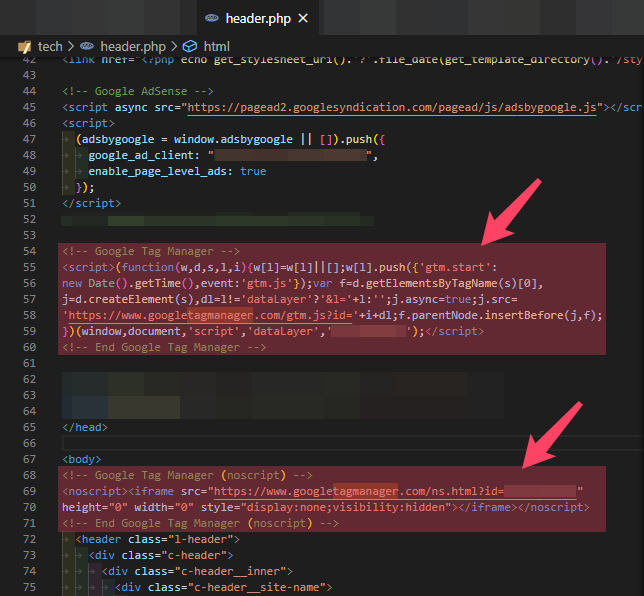This screenshot has height=596, width=644.
Task: Click the closing </script> tag on line 51
Action: [92, 203]
